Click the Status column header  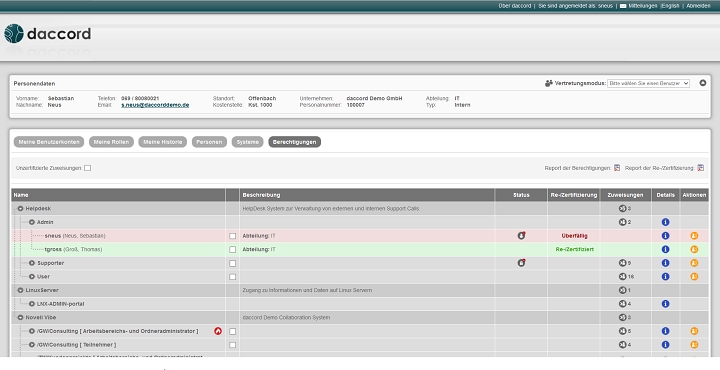[521, 195]
